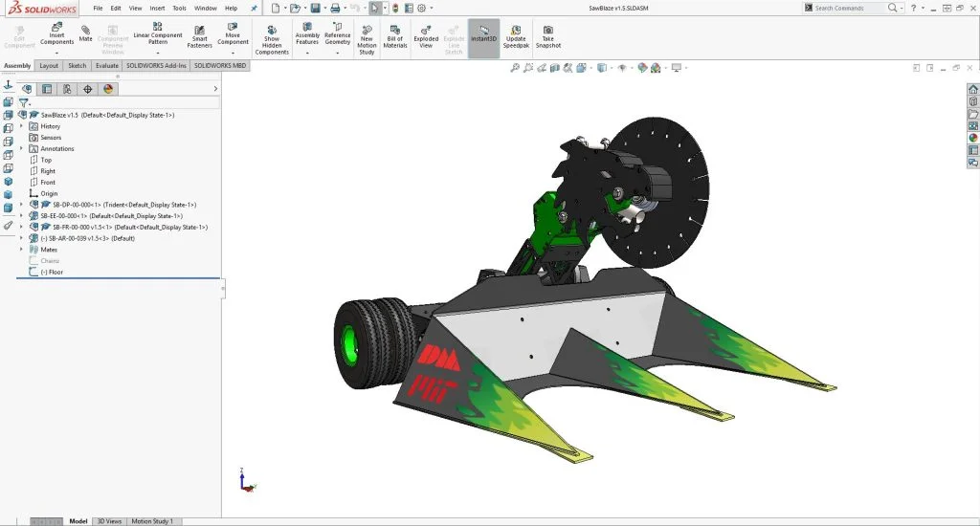This screenshot has width=980, height=526.
Task: Click the Mate tool icon
Action: point(86,33)
